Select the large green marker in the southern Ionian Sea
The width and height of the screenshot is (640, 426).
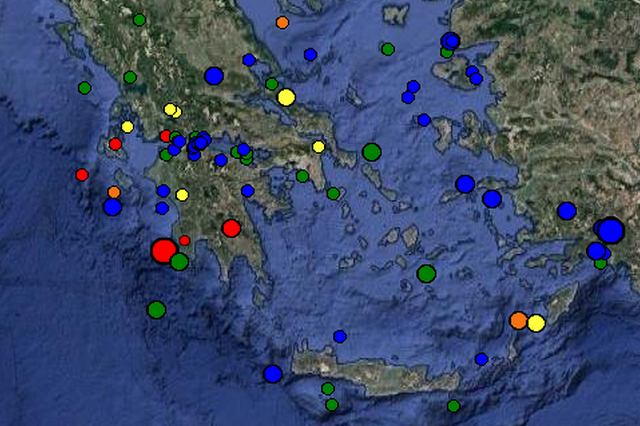pyautogui.click(x=156, y=310)
